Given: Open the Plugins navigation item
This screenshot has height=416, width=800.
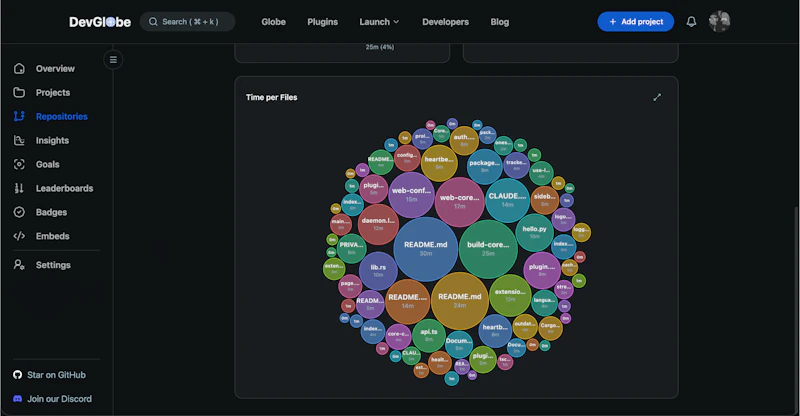Looking at the screenshot, I should pos(322,22).
